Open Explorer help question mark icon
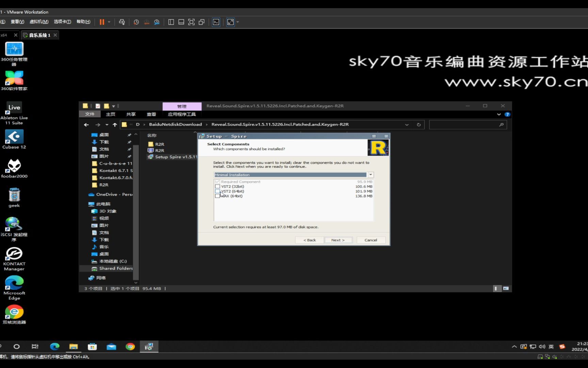588x368 pixels. point(507,114)
